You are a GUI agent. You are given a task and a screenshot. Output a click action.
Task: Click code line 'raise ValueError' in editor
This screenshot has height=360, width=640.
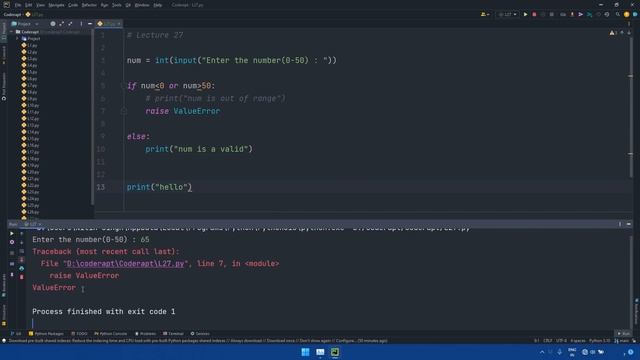182,111
